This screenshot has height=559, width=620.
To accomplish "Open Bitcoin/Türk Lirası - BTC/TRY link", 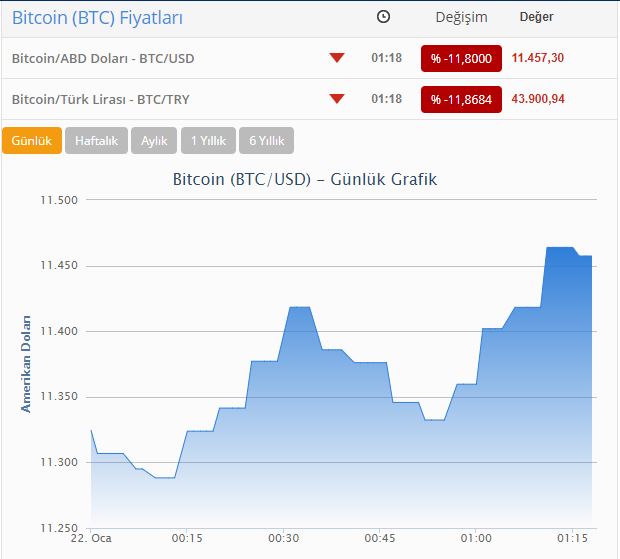I will [x=101, y=99].
